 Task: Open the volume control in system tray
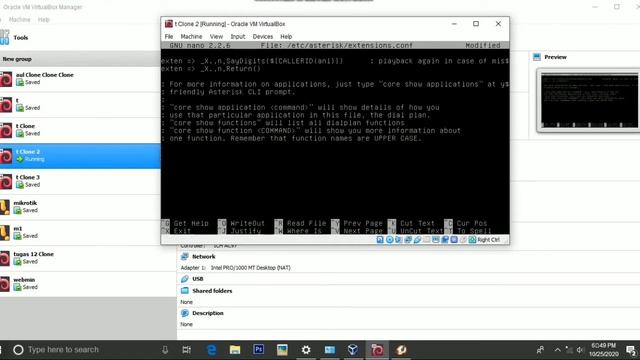point(580,350)
